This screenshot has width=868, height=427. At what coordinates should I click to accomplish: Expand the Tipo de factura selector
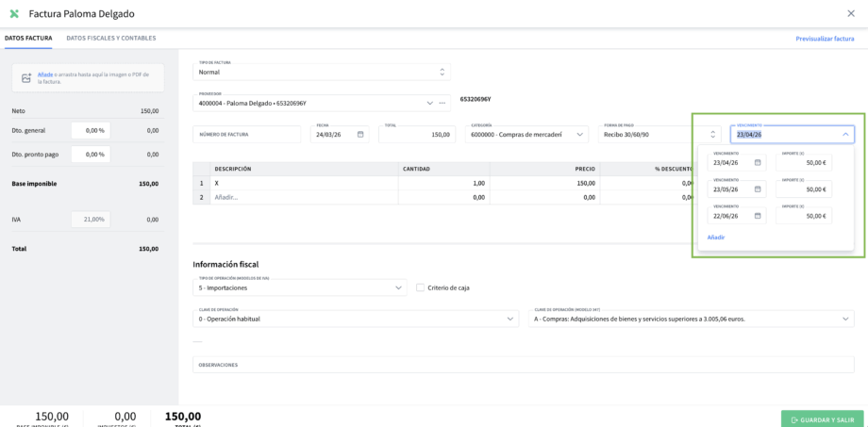442,72
